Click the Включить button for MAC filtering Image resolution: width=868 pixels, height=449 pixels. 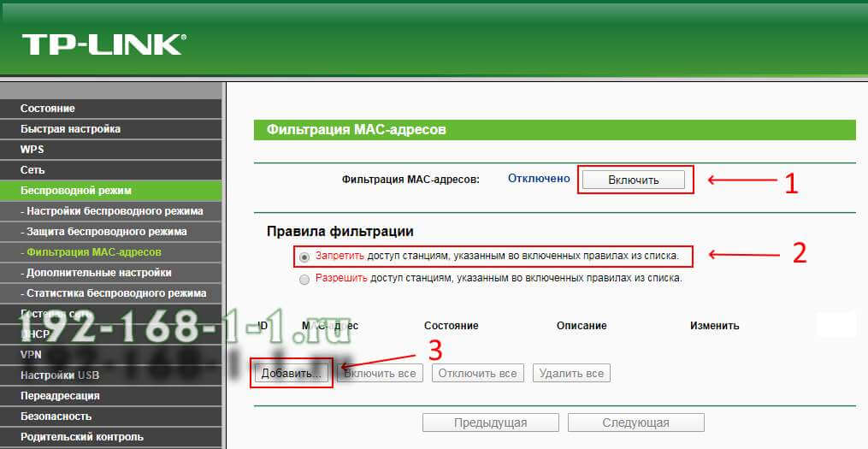pyautogui.click(x=634, y=180)
